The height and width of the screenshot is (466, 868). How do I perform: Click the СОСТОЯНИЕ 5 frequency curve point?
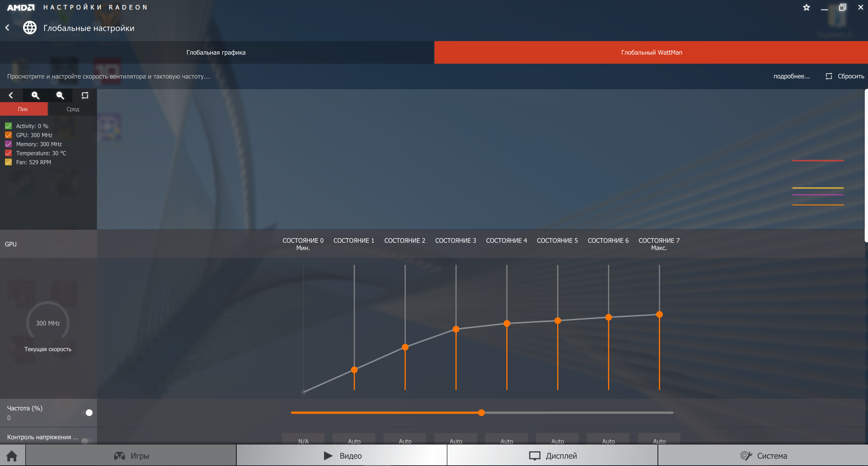[558, 320]
